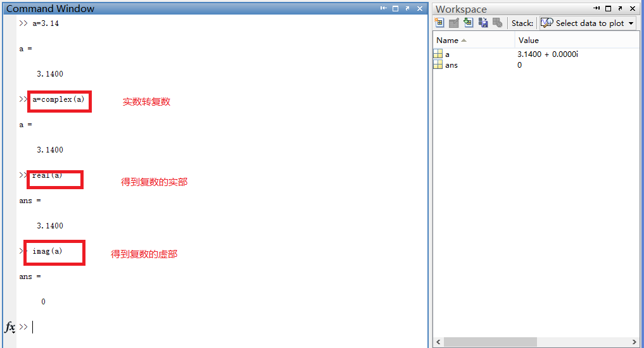This screenshot has height=348, width=644.
Task: Click the Save workspace icon
Action: point(483,23)
